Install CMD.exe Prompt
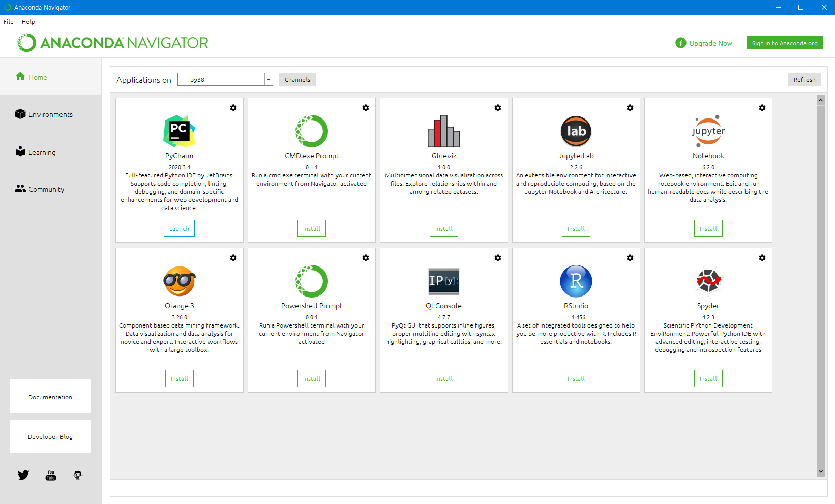The width and height of the screenshot is (835, 504). [x=312, y=228]
